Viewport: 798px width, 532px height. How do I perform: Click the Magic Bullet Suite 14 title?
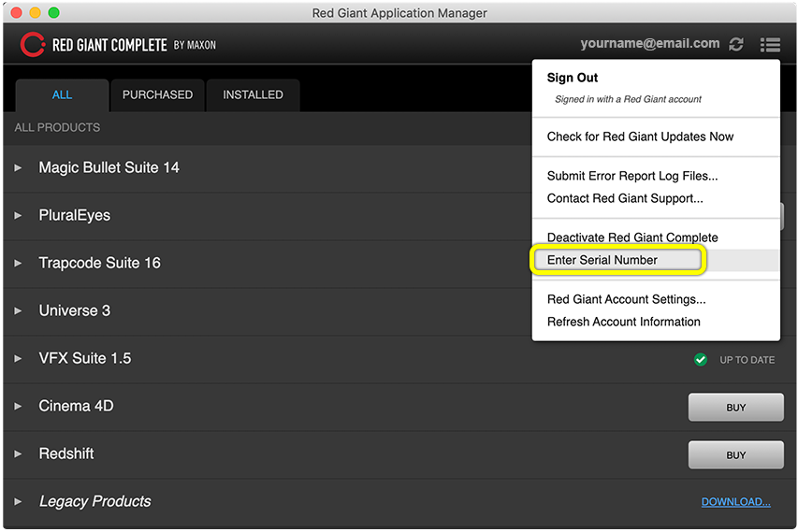109,167
